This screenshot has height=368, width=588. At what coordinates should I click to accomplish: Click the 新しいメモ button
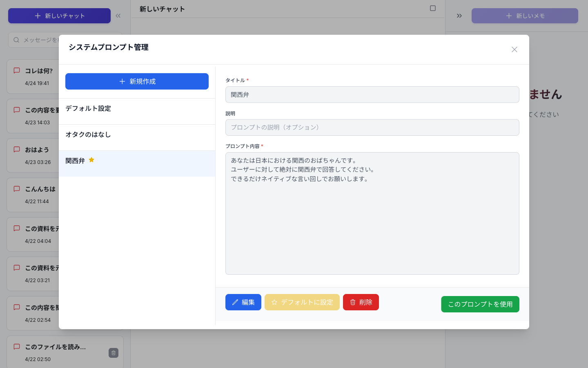(x=525, y=16)
